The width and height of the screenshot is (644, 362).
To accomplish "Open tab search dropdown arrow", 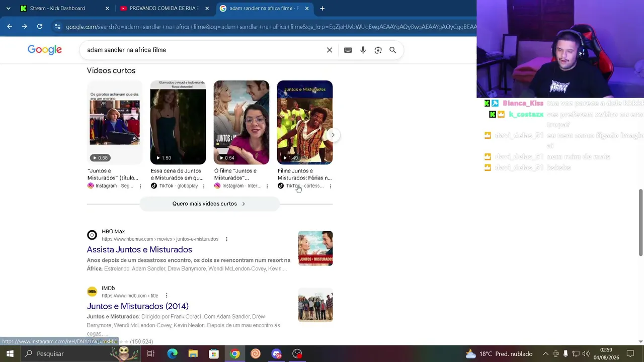I will (8, 9).
